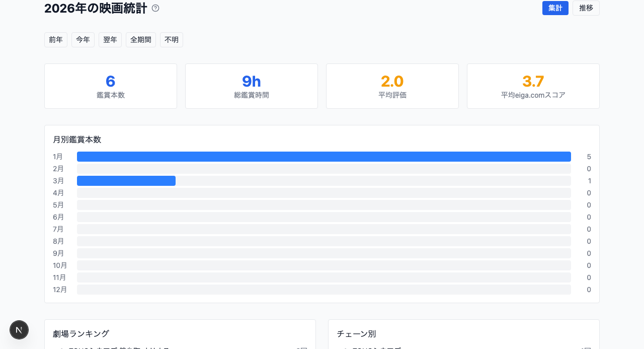644x349 pixels.
Task: Select the March bar in the monthly chart
Action: [126, 180]
